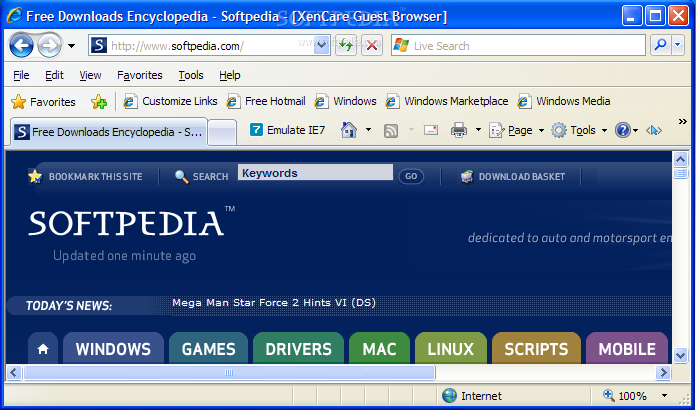Go back with the Back arrow button
Screen dimensions: 696x410
click(21, 45)
